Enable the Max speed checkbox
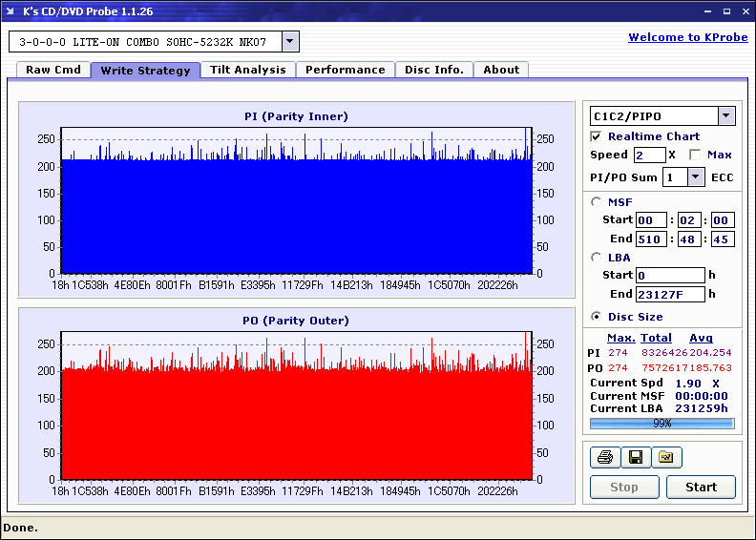The width and height of the screenshot is (756, 540). tap(694, 155)
